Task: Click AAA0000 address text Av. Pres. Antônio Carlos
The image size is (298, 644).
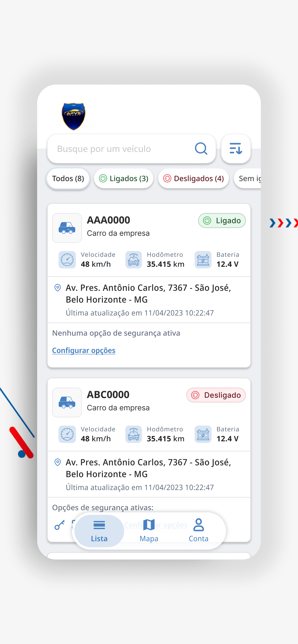Action: [x=148, y=293]
